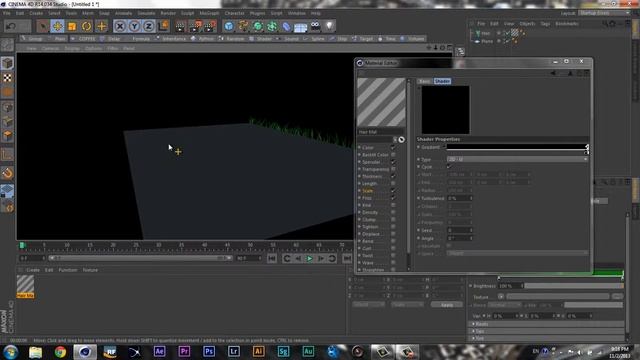Click the Windows Start button
The image size is (640, 360).
coord(10,351)
